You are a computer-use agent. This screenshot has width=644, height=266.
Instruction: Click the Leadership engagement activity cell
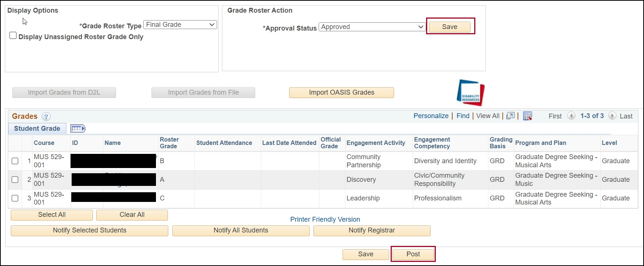pyautogui.click(x=363, y=198)
